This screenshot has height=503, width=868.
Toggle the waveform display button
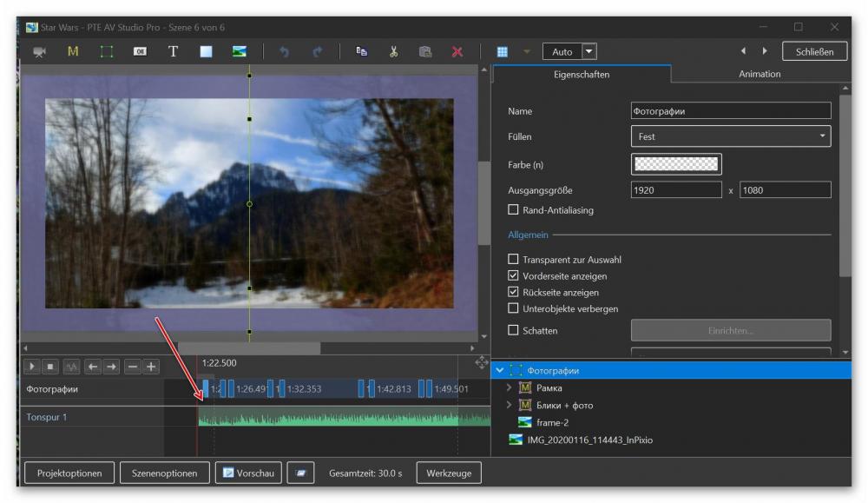(x=71, y=367)
